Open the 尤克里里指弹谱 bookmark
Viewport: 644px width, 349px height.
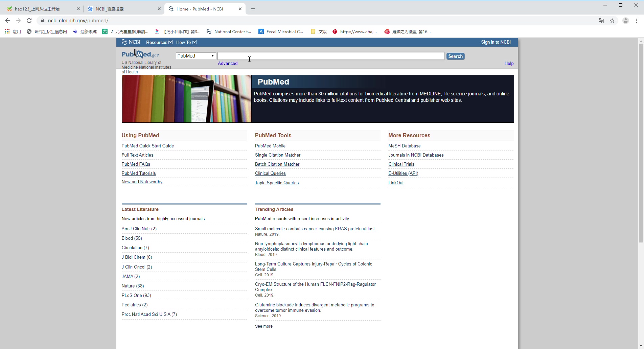(x=125, y=31)
